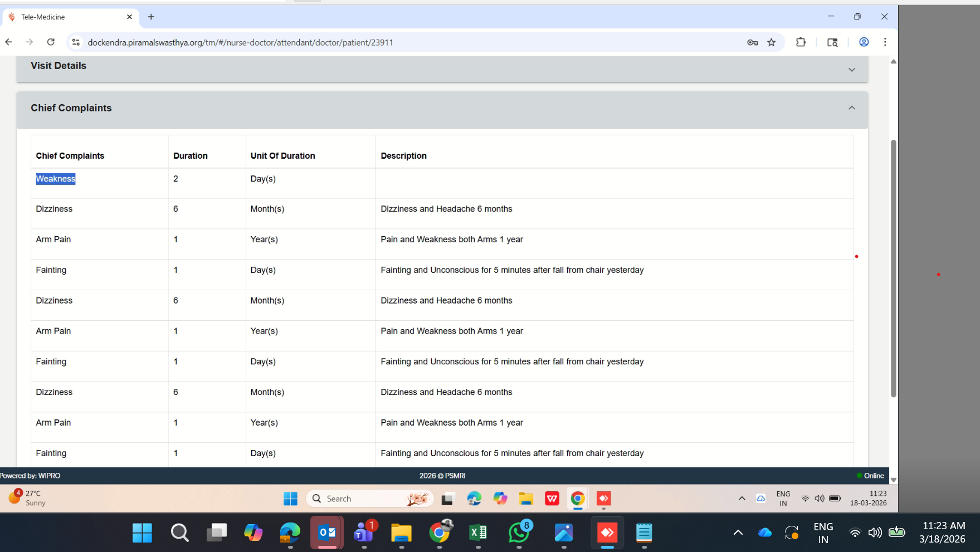Collapse the Chief Complaints section
Screen dimensions: 980x552
[x=851, y=108]
